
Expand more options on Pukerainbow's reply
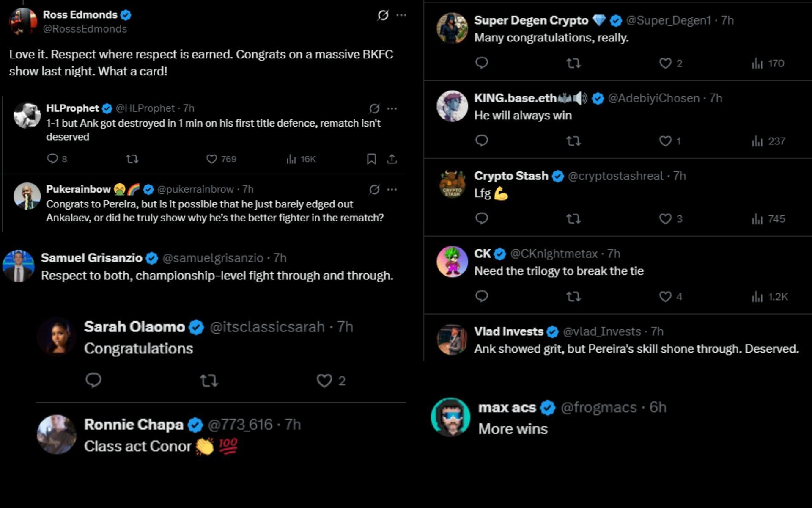click(392, 189)
